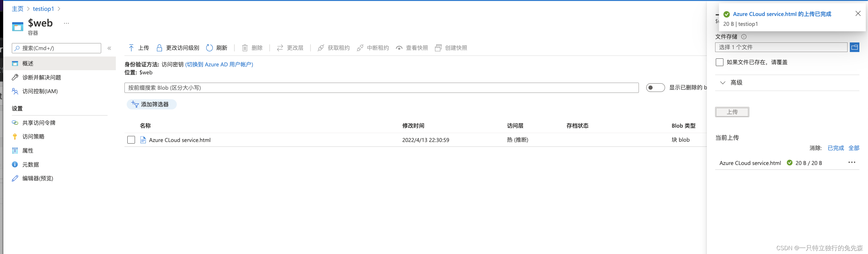Click the 创建快照 snapshot icon
This screenshot has height=254, width=868.
[x=438, y=48]
